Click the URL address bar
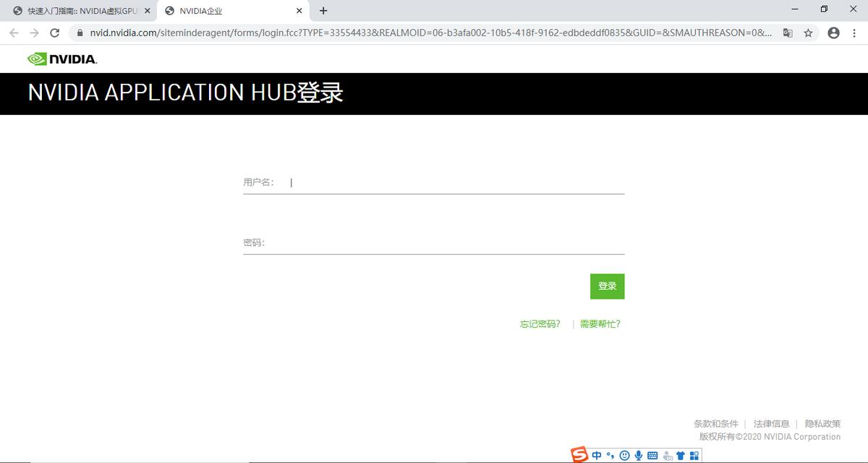Image resolution: width=868 pixels, height=463 pixels. [430, 33]
